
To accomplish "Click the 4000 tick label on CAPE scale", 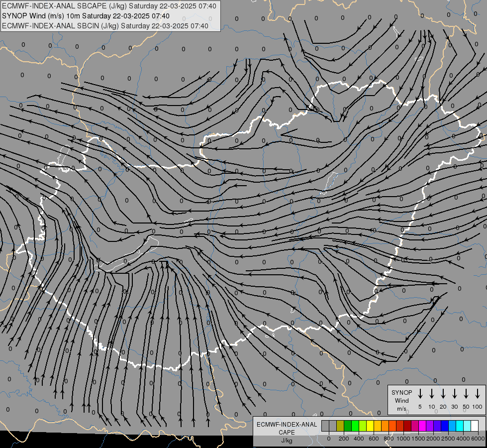I will [x=463, y=439].
